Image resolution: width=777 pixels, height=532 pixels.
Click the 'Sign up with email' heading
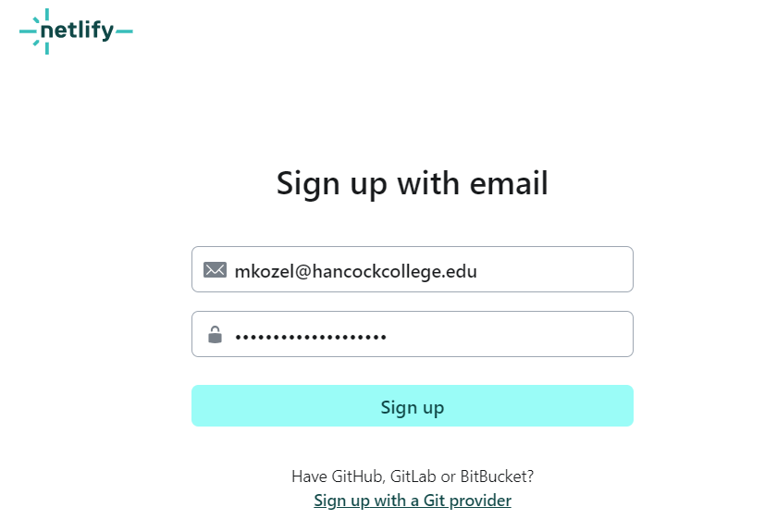[x=412, y=183]
